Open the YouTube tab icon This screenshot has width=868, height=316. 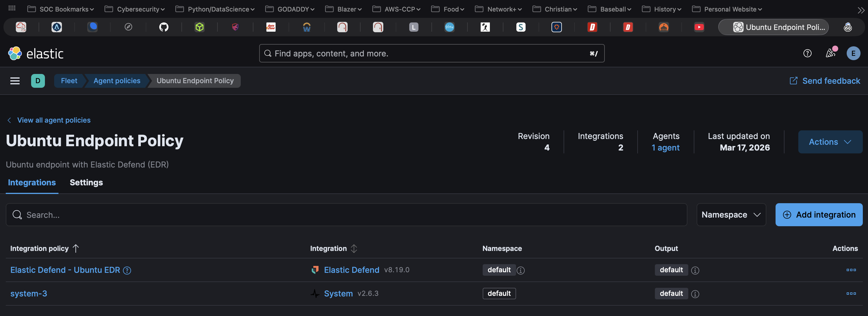pyautogui.click(x=699, y=27)
